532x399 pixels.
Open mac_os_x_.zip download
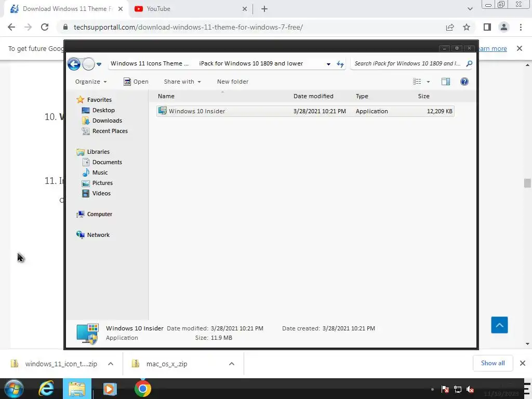pos(161,364)
